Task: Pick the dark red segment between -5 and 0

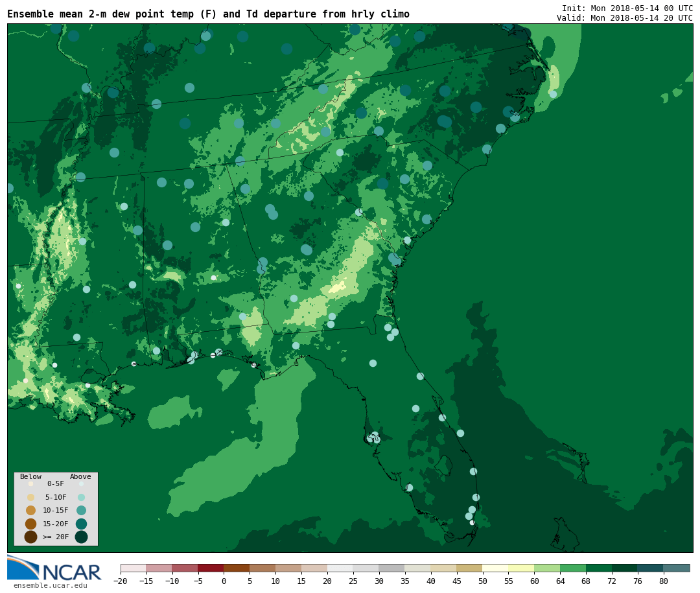Action: pos(211,568)
